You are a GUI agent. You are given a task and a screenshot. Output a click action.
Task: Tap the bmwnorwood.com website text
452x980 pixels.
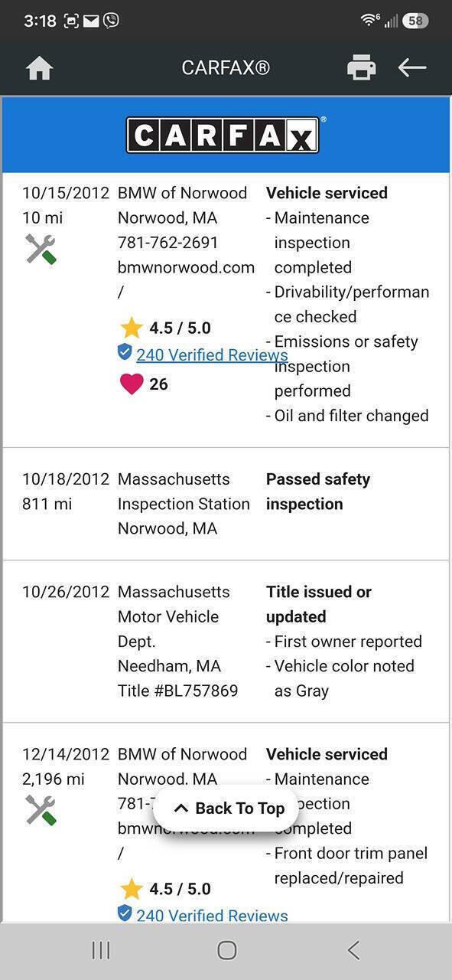pyautogui.click(x=186, y=267)
